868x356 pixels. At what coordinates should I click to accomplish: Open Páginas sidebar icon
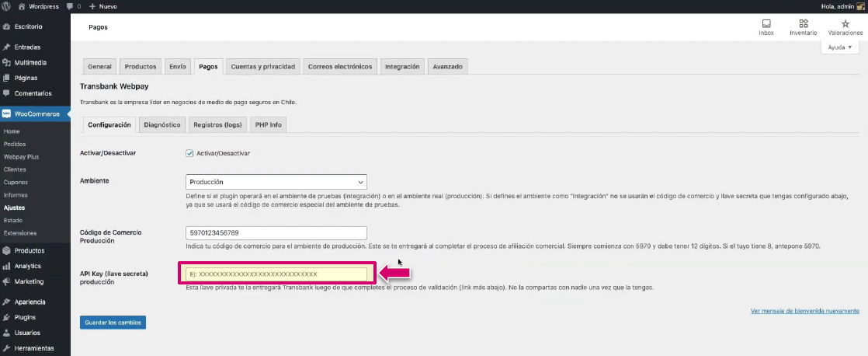(6, 79)
